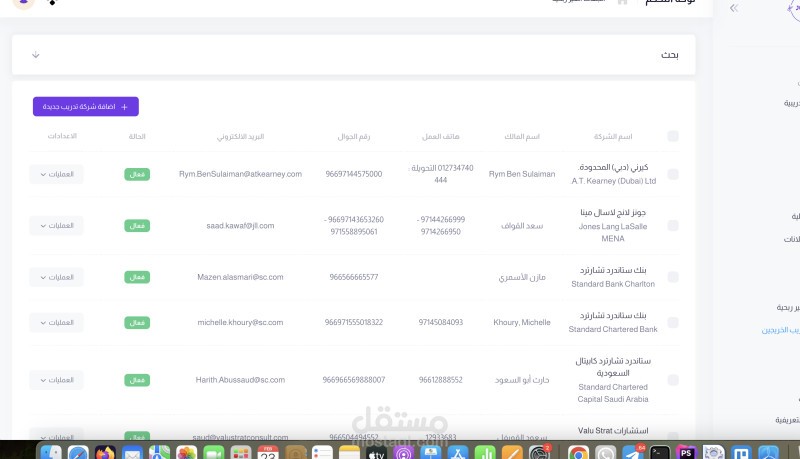Click work phone 96612888552
The height and width of the screenshot is (459, 800).
pos(441,380)
